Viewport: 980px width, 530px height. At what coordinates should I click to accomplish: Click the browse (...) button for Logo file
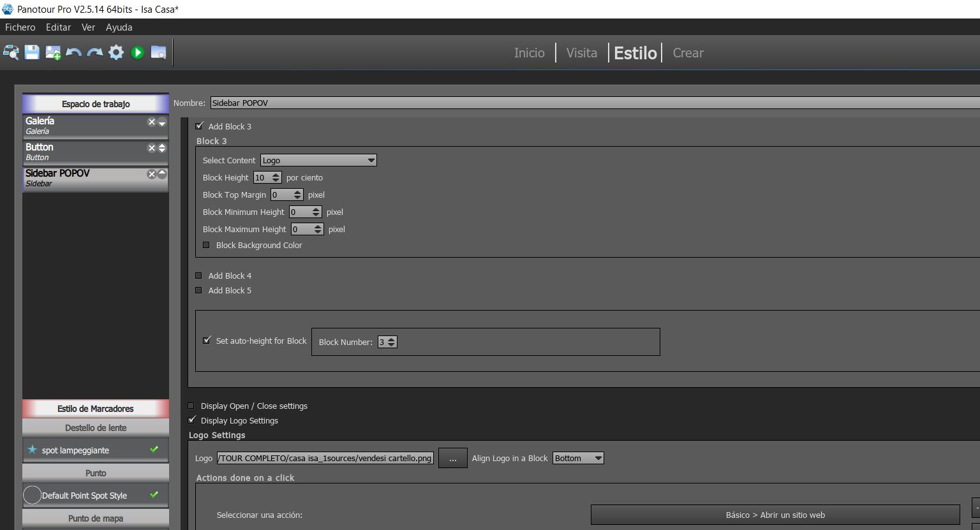452,458
